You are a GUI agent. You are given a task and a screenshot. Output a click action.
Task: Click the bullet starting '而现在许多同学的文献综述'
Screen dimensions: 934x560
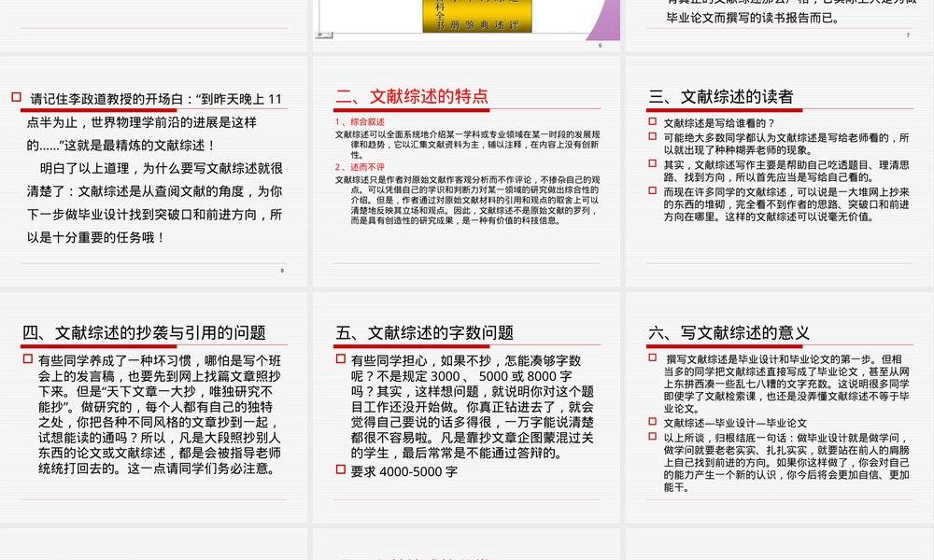tap(786, 204)
